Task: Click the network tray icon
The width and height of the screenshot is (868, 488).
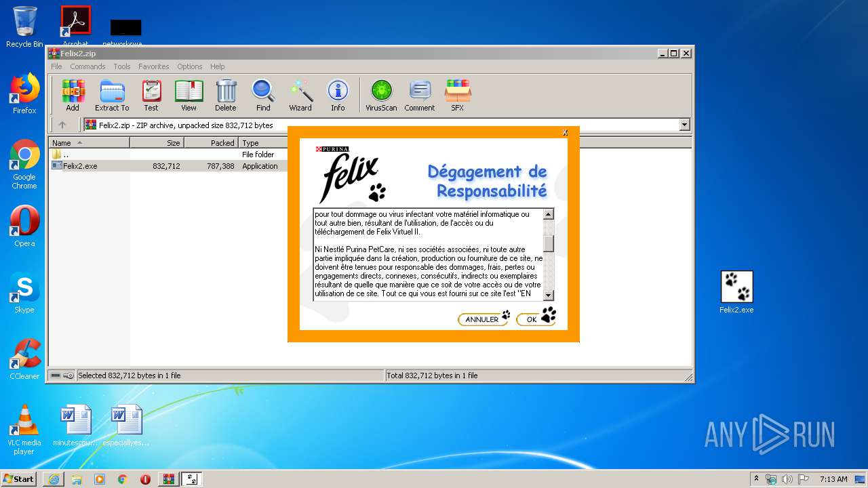Action: tap(772, 479)
